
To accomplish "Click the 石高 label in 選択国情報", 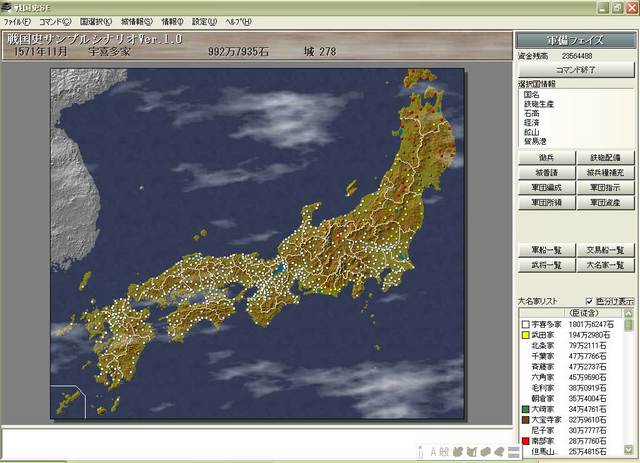I will pos(531,113).
